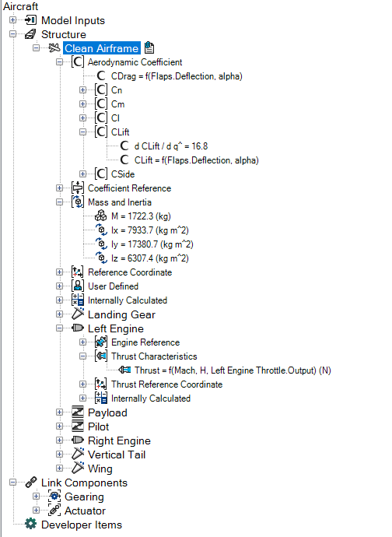Collapse the CLift coefficient branch
This screenshot has width=392, height=537.
click(82, 132)
